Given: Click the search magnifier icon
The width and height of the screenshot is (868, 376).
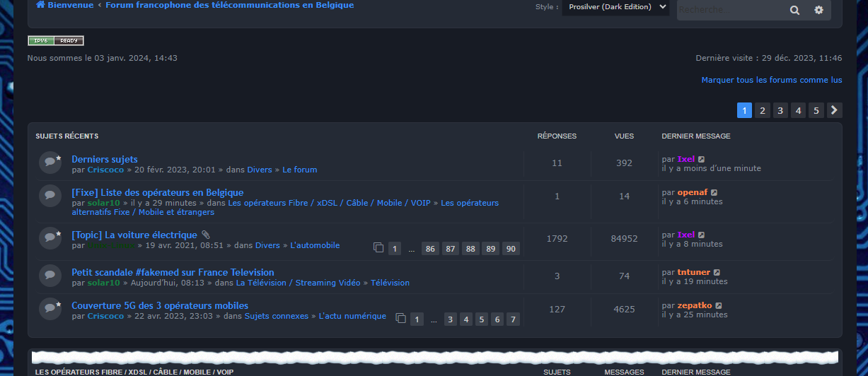Looking at the screenshot, I should click(x=795, y=10).
